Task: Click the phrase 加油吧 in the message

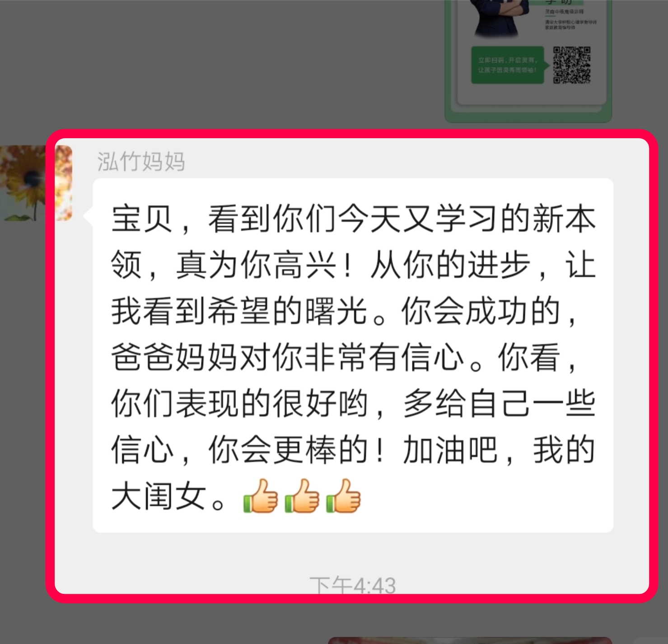Action: pyautogui.click(x=450, y=450)
